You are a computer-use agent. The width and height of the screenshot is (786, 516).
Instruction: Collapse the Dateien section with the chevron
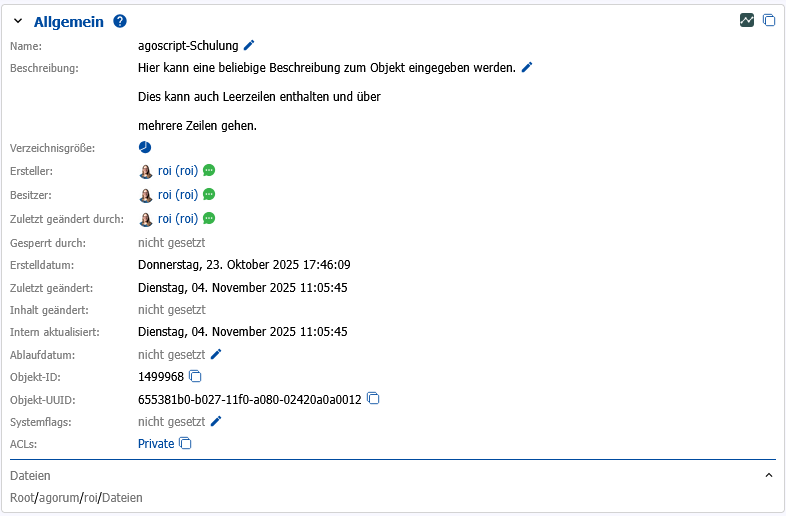tap(768, 476)
